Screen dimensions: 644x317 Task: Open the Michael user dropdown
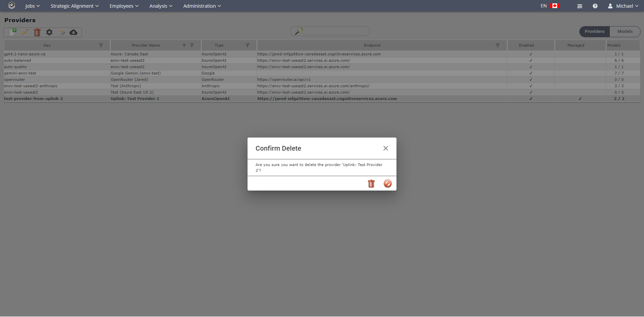(623, 6)
